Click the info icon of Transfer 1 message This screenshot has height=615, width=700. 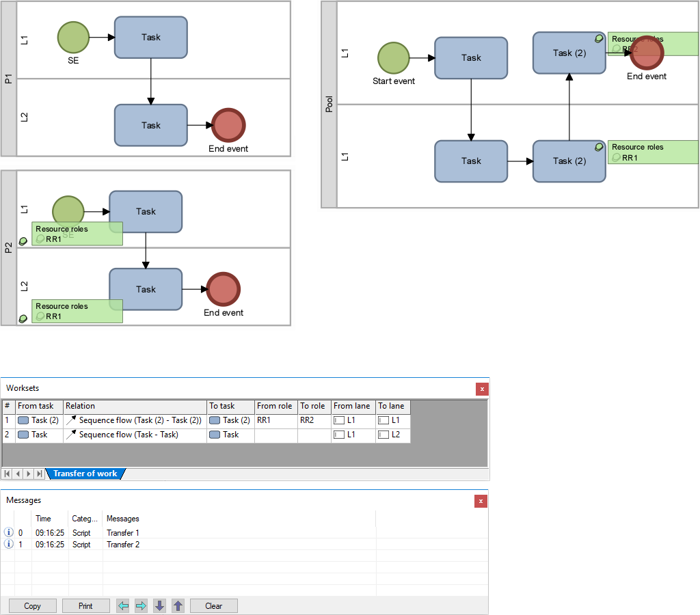click(x=9, y=532)
